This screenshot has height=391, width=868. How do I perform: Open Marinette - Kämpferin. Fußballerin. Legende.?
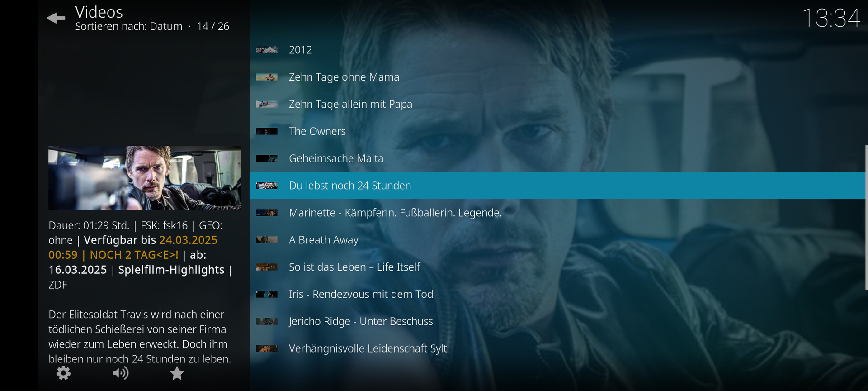(x=557, y=213)
